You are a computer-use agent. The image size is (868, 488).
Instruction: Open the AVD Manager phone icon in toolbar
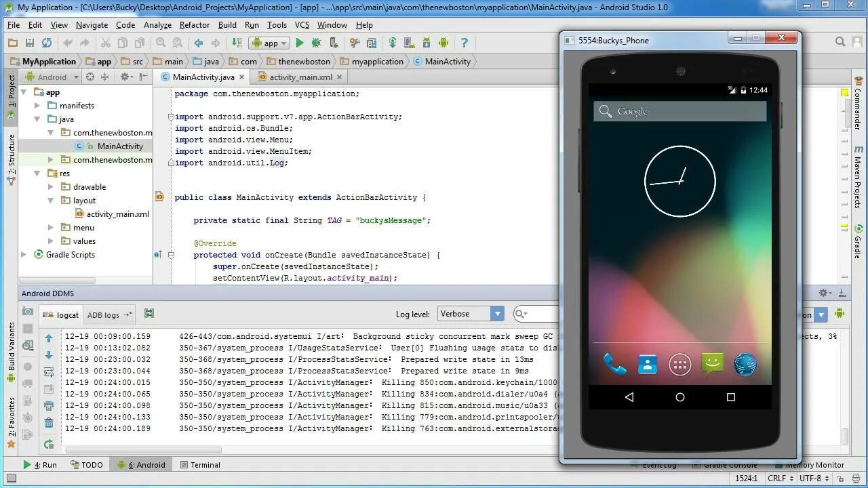[x=410, y=43]
